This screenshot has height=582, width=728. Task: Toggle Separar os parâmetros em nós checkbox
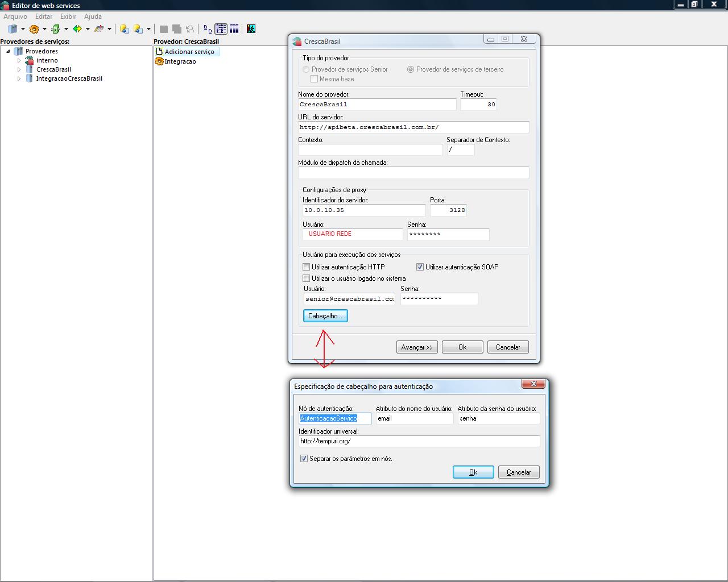304,459
